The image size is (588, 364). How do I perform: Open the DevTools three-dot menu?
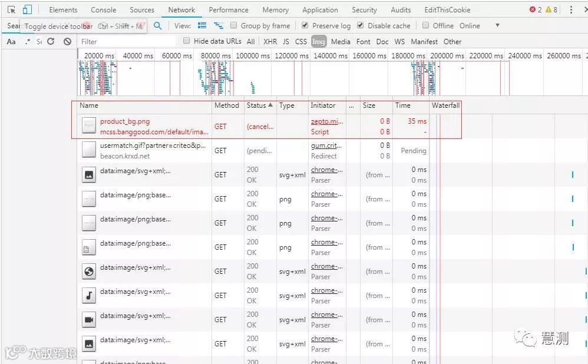[x=571, y=10]
